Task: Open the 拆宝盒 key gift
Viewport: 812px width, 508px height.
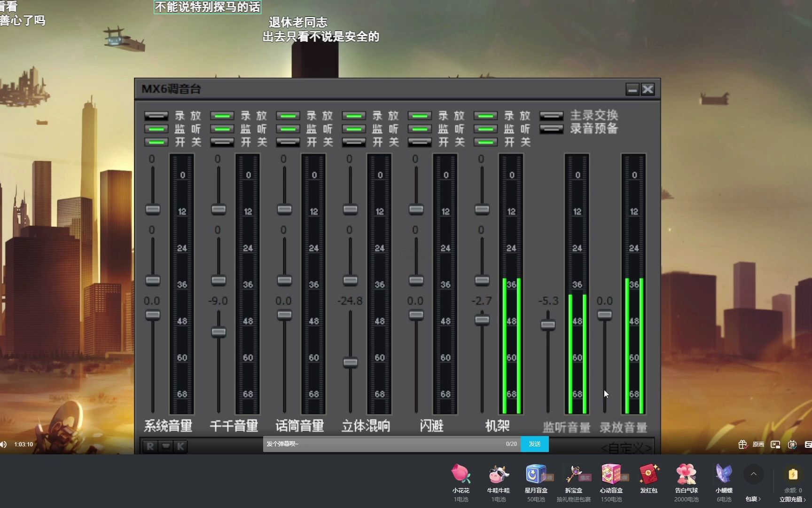Action: [x=574, y=474]
